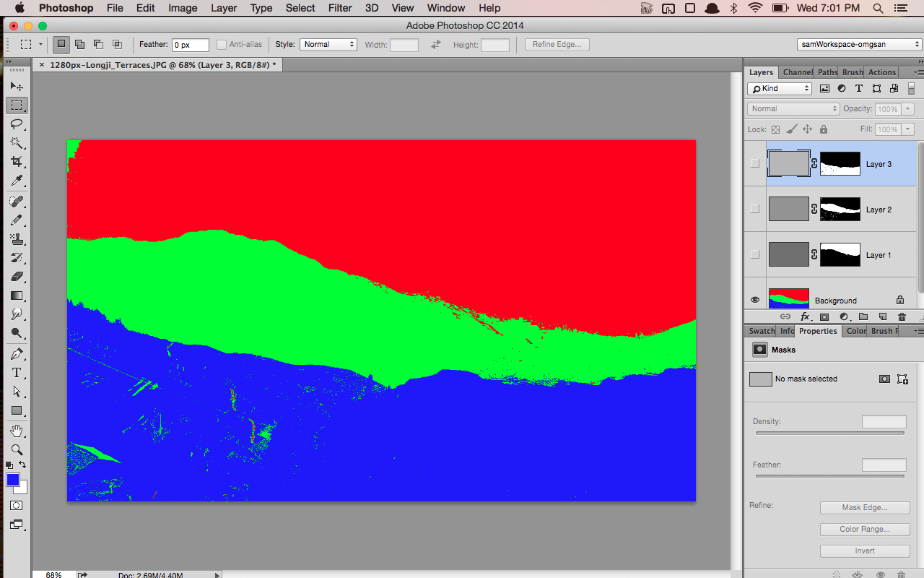Click the Refine Edge button
The width and height of the screenshot is (924, 578).
click(557, 45)
